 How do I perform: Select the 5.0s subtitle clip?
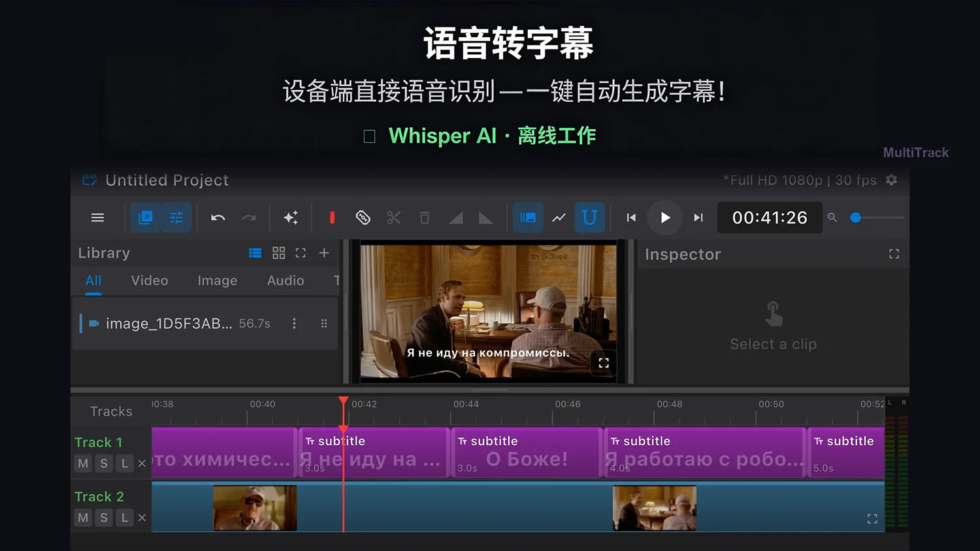[x=846, y=453]
